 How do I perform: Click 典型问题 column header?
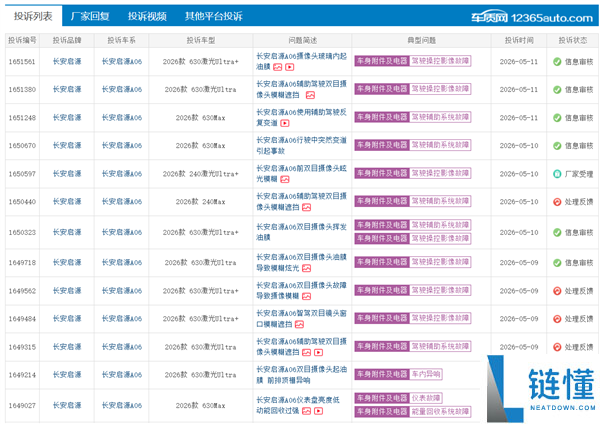tap(421, 41)
